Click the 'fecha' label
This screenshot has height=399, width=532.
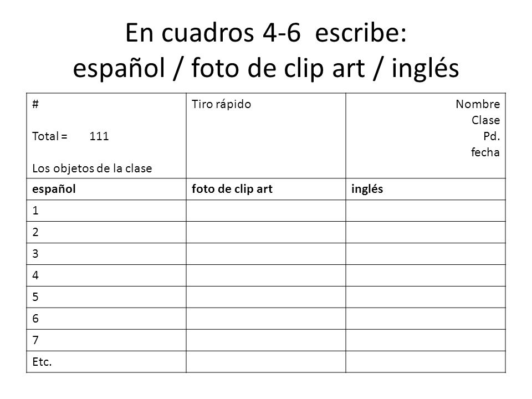(485, 152)
